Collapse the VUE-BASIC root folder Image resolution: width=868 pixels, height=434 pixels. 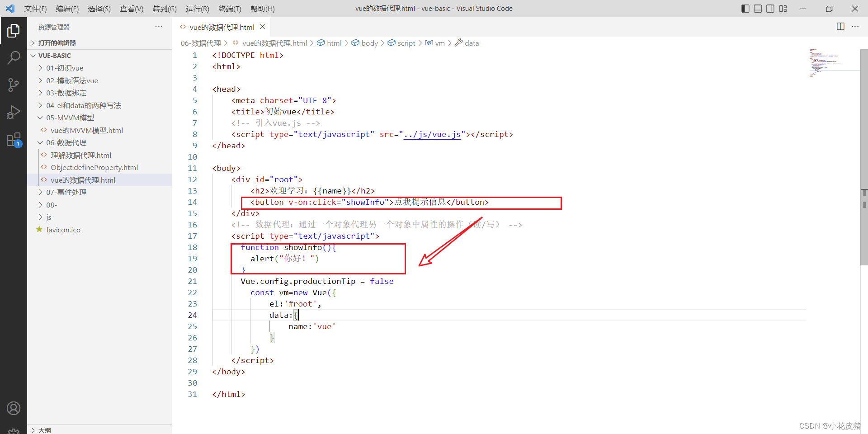coord(99,56)
